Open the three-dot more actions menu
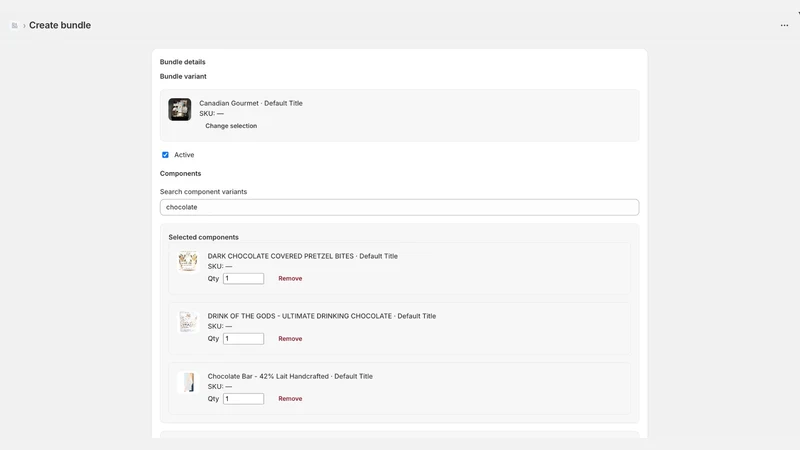 pyautogui.click(x=784, y=25)
